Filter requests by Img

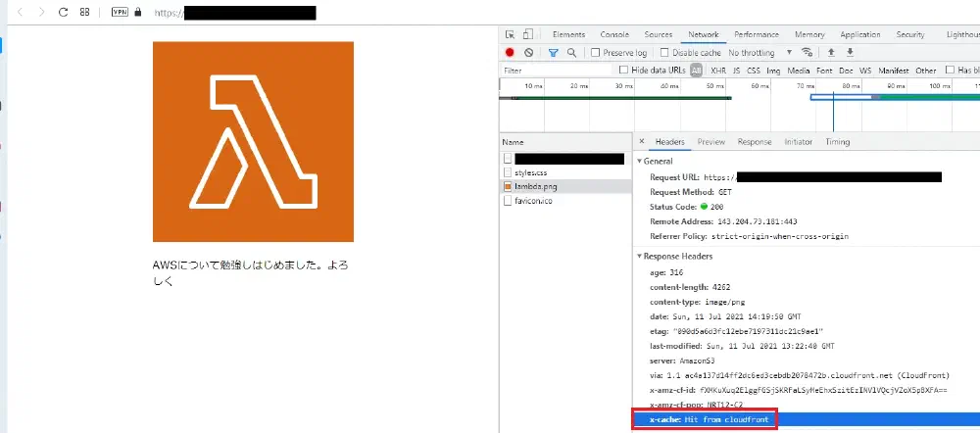click(x=773, y=71)
